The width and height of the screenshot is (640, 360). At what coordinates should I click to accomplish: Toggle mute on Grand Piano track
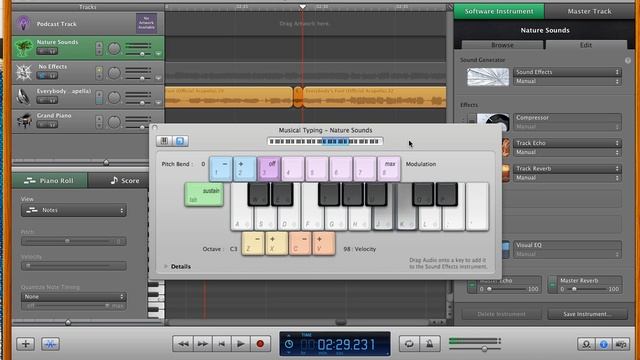point(41,125)
